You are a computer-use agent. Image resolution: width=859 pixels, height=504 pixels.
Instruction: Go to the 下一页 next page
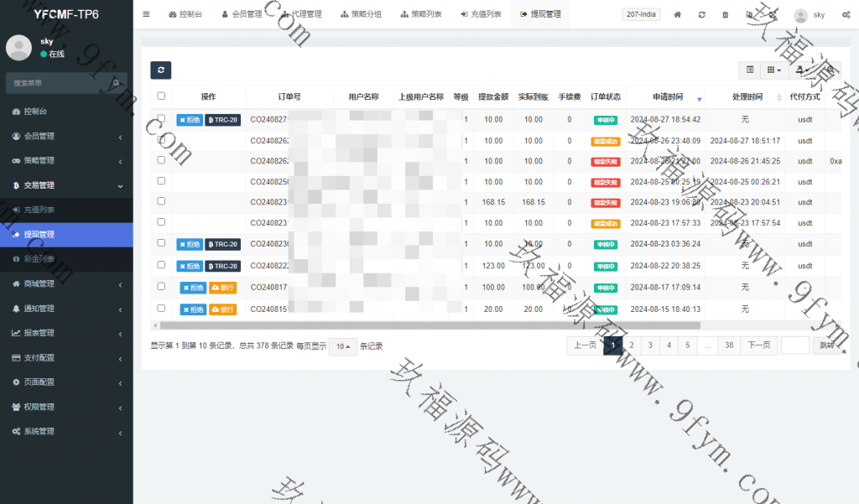[x=758, y=345]
